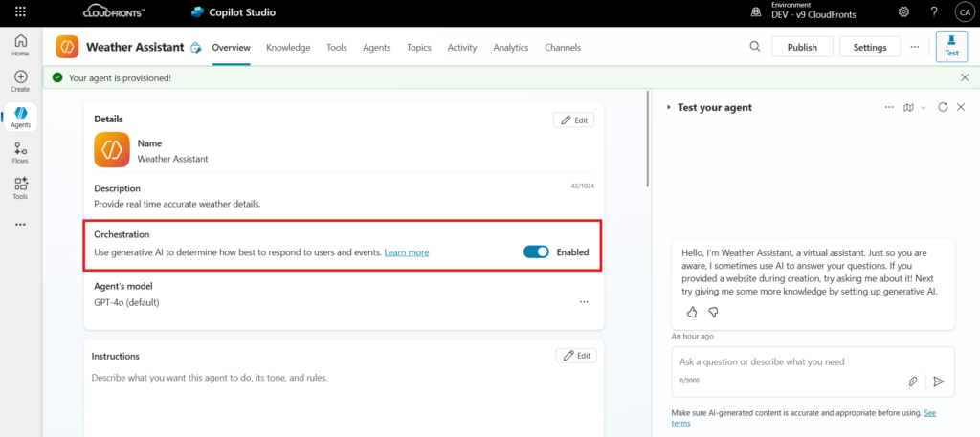Switch to the Analytics tab

pos(511,48)
